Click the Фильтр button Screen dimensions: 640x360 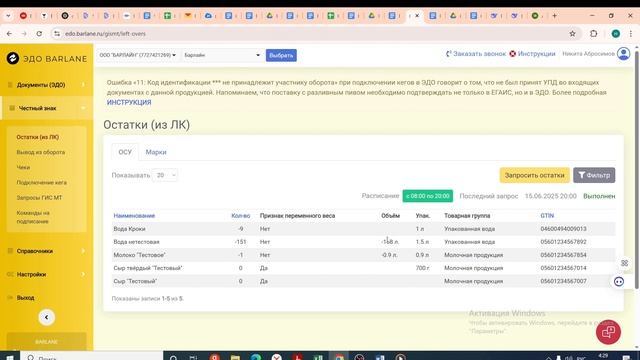click(x=594, y=175)
